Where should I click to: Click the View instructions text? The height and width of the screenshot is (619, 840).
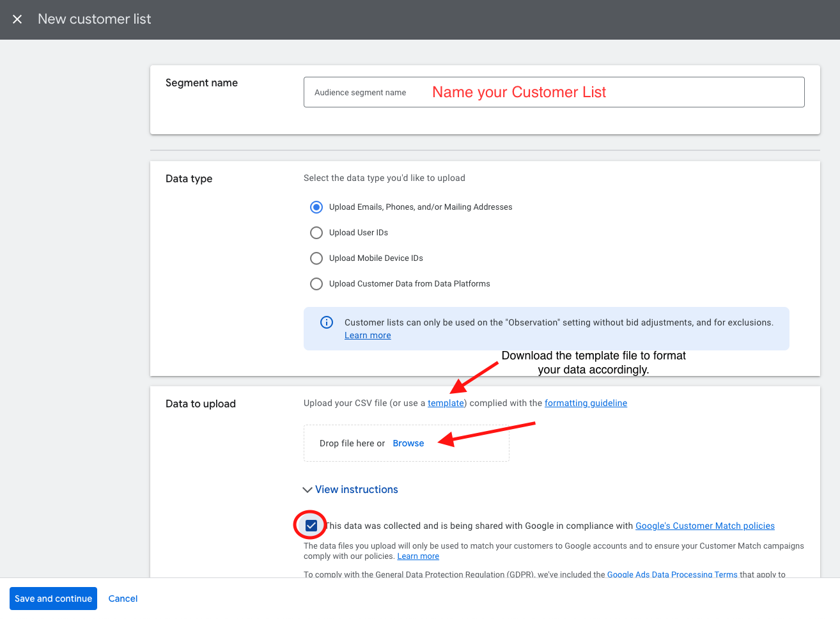coord(356,490)
